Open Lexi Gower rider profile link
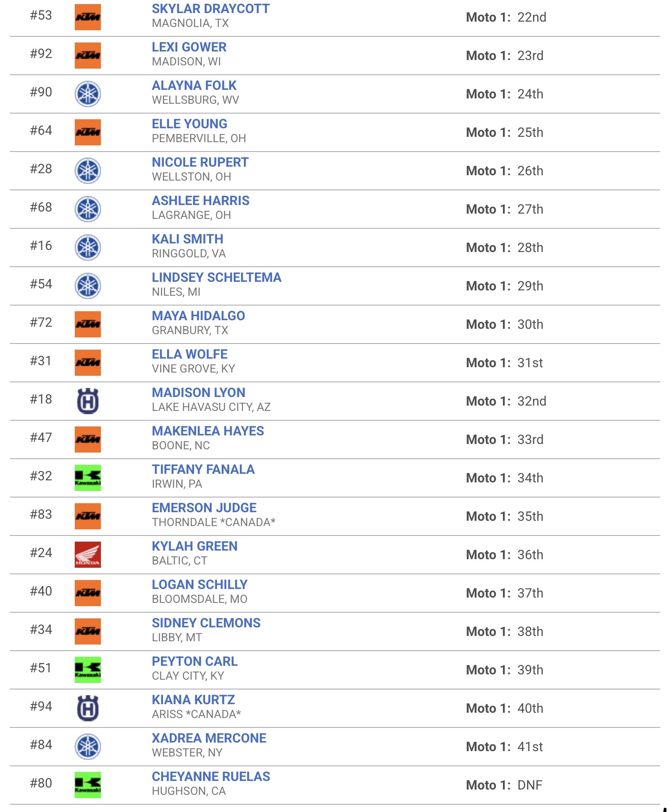 189,47
